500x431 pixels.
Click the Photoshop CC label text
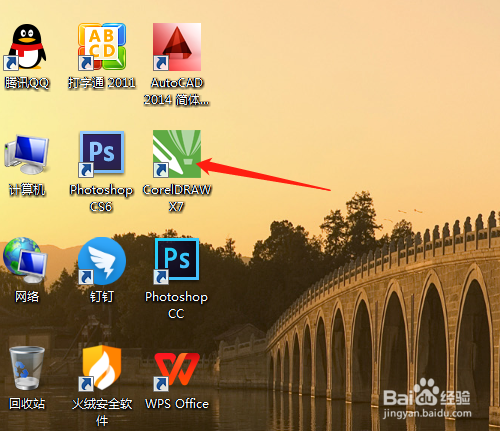(x=176, y=305)
